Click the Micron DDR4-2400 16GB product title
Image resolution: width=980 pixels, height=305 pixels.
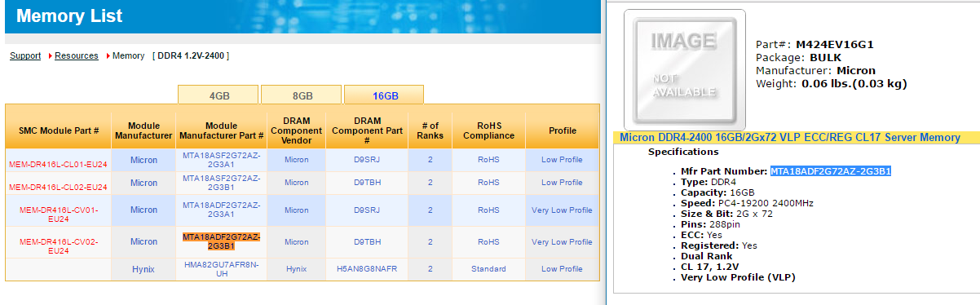click(x=790, y=138)
